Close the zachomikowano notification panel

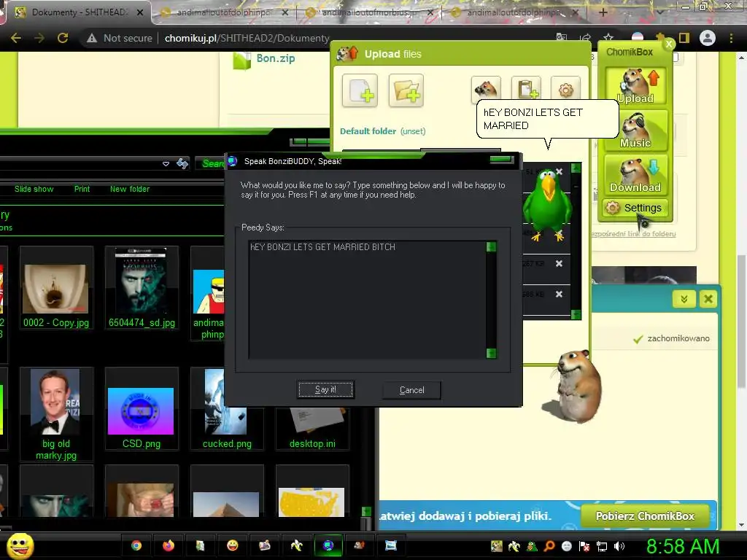pos(708,299)
